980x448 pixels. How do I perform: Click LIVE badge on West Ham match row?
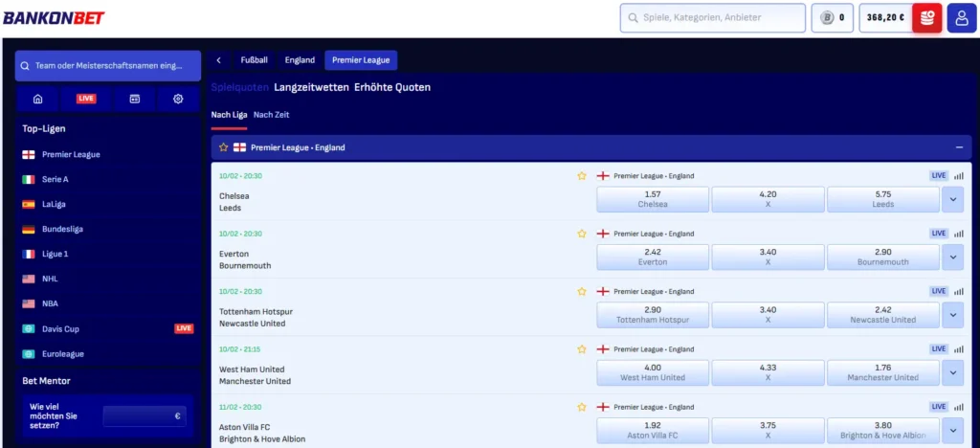tap(939, 348)
